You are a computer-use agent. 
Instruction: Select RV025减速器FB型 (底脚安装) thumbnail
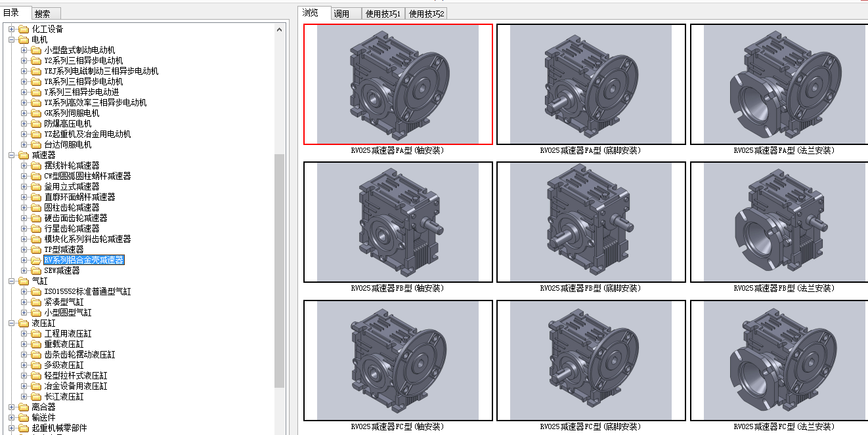click(591, 222)
